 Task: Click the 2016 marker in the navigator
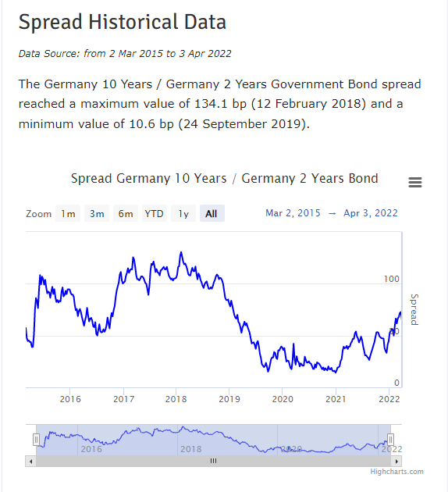point(91,449)
